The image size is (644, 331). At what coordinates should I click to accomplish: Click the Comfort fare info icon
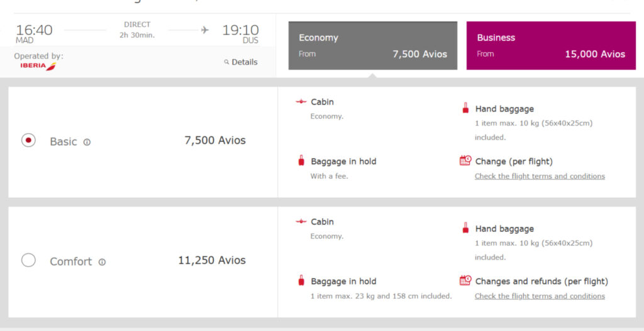[x=102, y=262]
